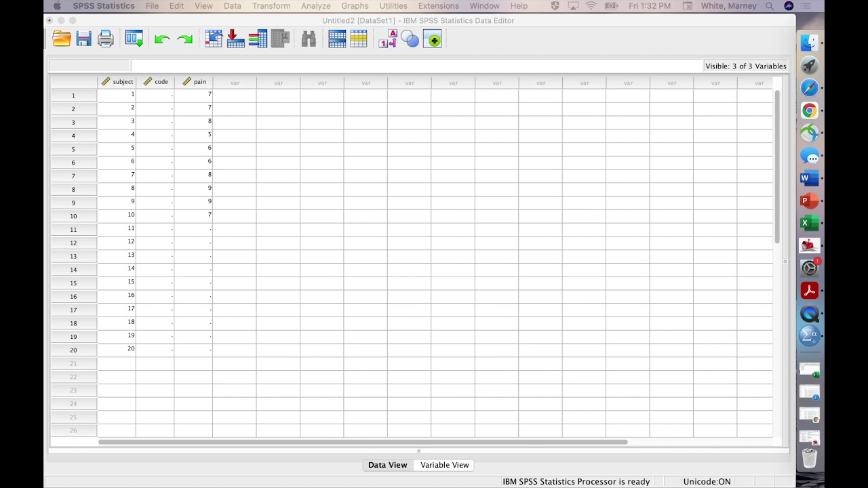868x488 pixels.
Task: Insert a new variable from the toolbar
Action: click(x=359, y=39)
